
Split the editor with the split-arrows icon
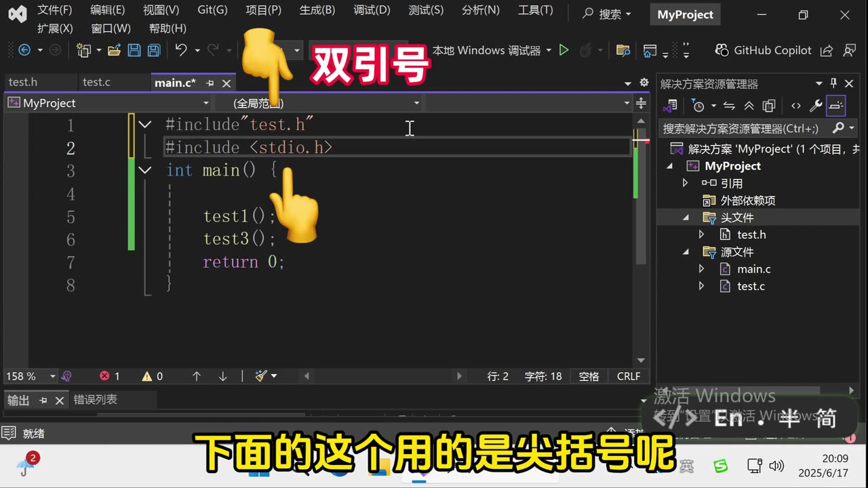click(641, 103)
